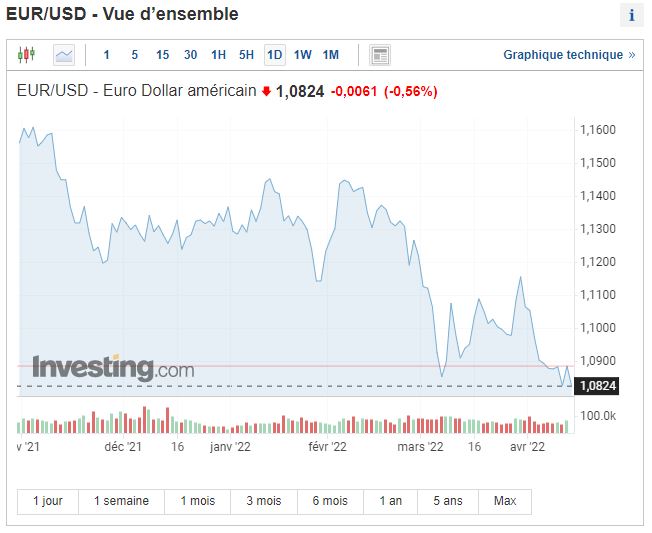
Task: Switch to the 1M interval
Action: pyautogui.click(x=331, y=55)
